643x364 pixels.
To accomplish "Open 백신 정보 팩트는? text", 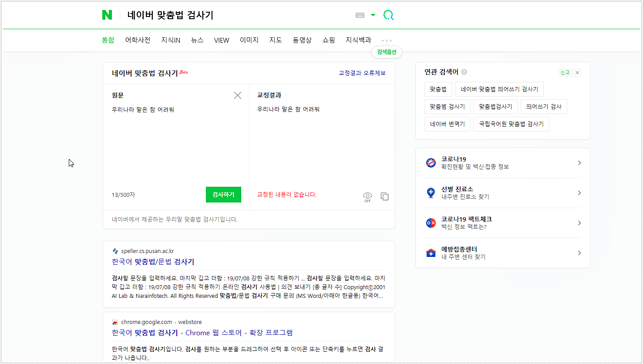I will click(464, 227).
